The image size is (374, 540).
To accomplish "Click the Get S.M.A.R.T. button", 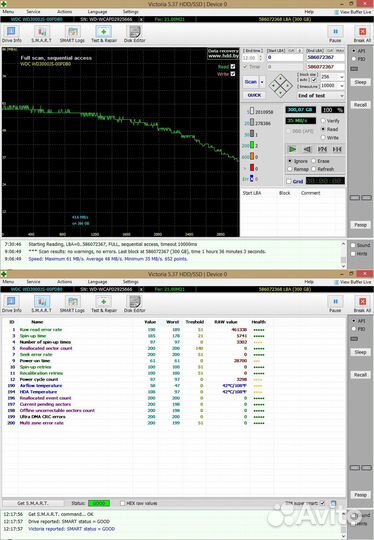I will click(33, 503).
